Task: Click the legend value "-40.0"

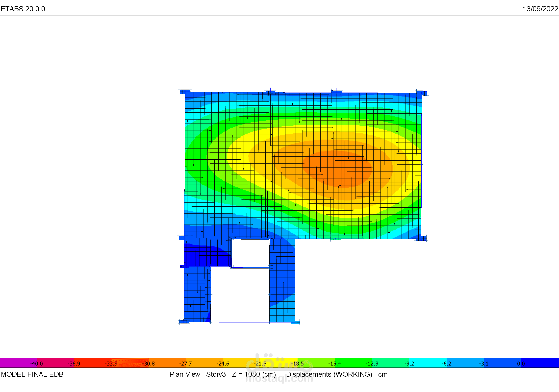Action: point(36,364)
